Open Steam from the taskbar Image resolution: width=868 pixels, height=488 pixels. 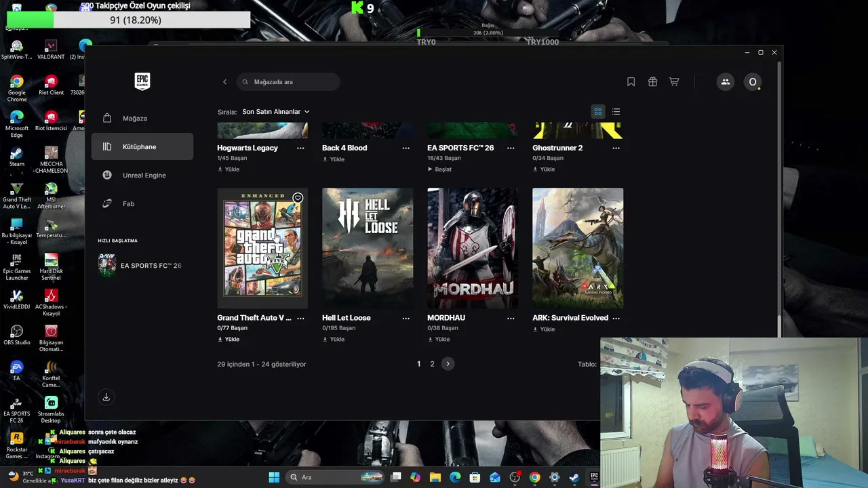574,477
